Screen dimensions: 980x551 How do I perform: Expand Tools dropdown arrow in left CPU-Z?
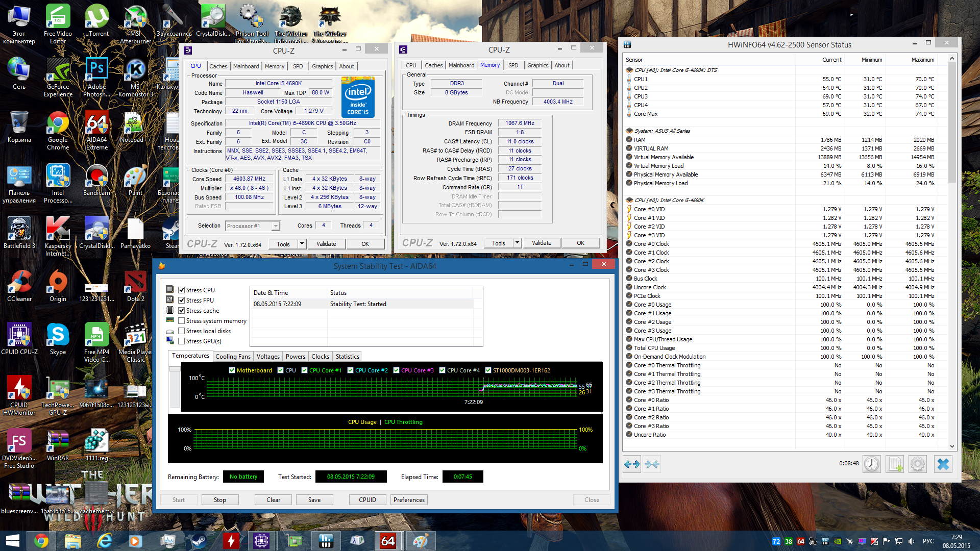(x=302, y=244)
